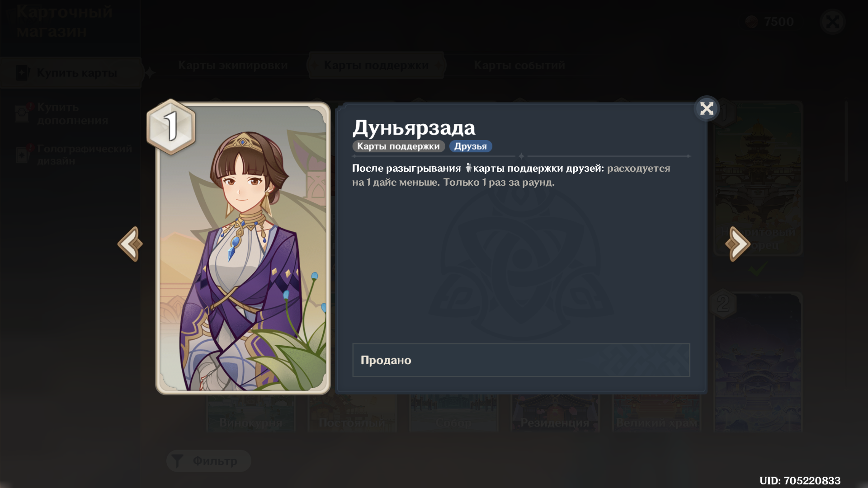Click the friend card icon in description

pos(468,168)
